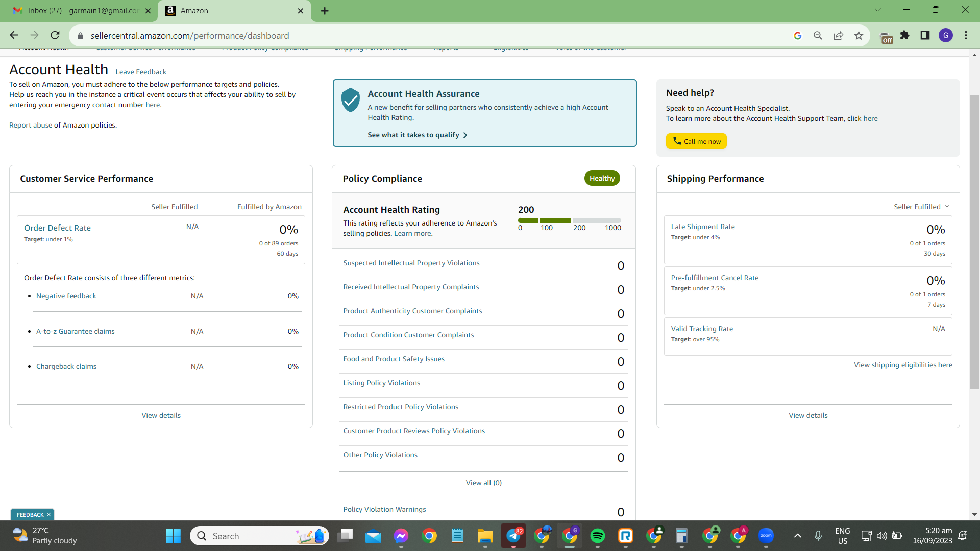The image size is (980, 551).
Task: Open a new browser tab
Action: tap(325, 11)
